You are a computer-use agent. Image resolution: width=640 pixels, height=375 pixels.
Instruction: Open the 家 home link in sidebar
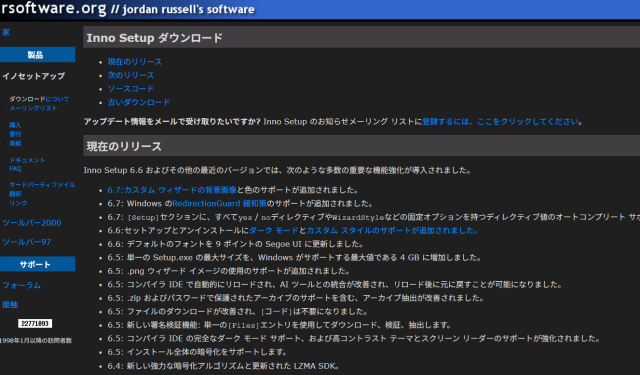coord(6,33)
